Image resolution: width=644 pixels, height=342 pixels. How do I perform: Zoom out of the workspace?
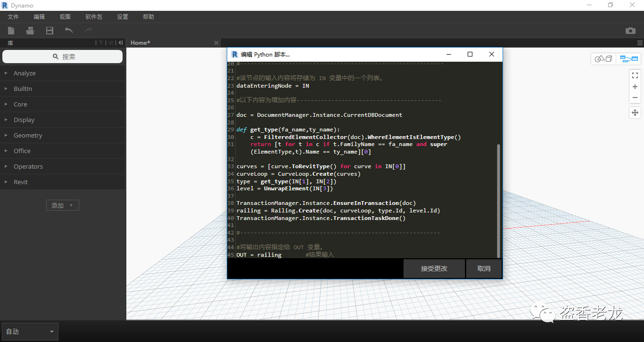pos(635,98)
